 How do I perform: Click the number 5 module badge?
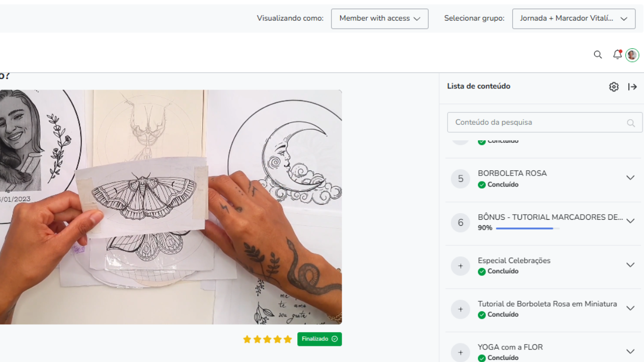460,178
